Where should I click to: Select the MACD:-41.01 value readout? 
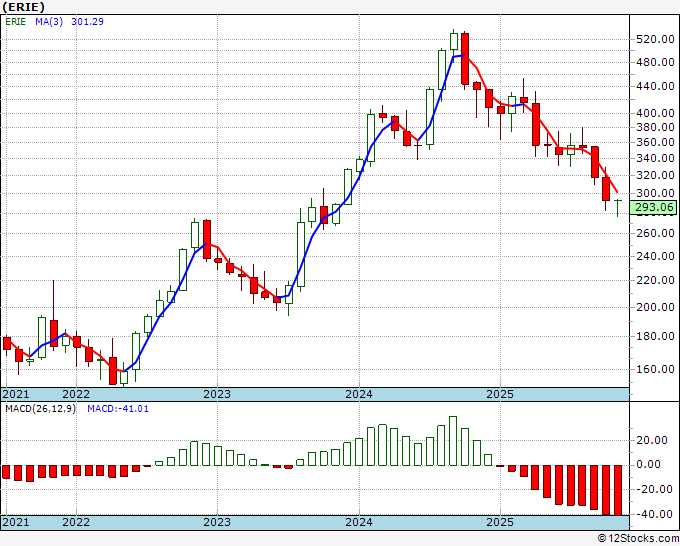click(x=118, y=409)
